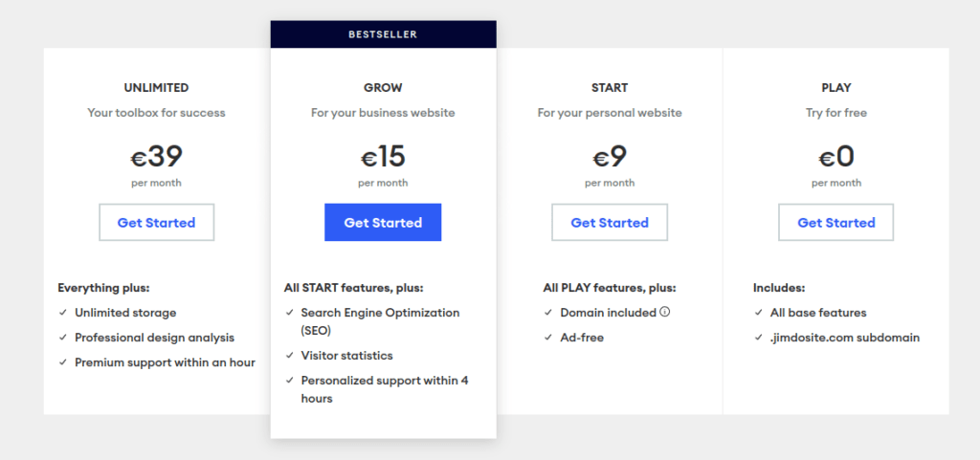Click the Premium support within an hour feature
Image resolution: width=980 pixels, height=460 pixels.
pyautogui.click(x=165, y=362)
